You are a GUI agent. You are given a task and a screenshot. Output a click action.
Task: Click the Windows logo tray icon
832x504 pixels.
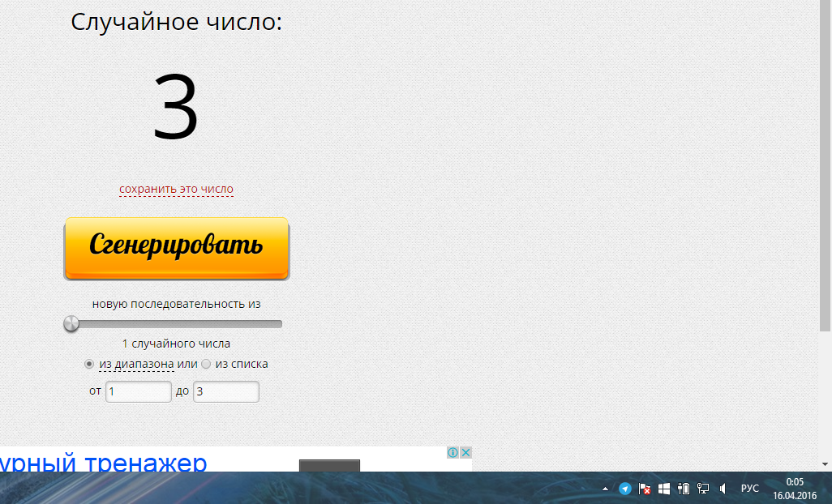[x=664, y=489]
